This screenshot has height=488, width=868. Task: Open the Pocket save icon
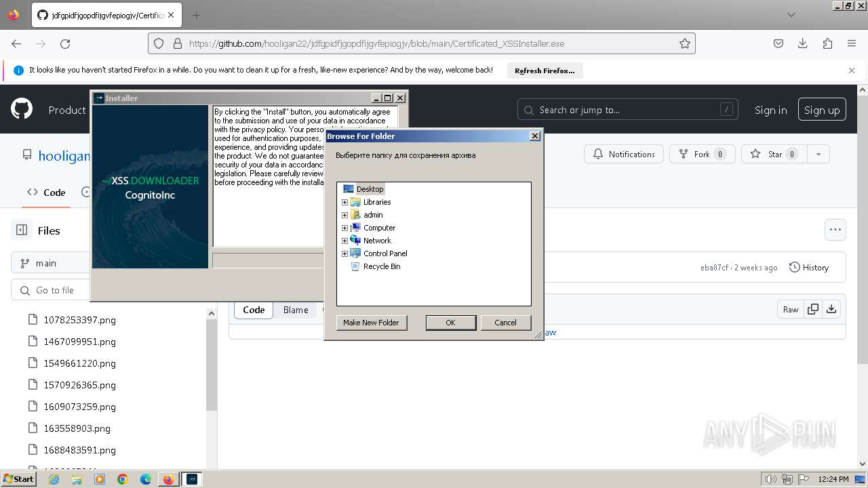click(x=778, y=43)
